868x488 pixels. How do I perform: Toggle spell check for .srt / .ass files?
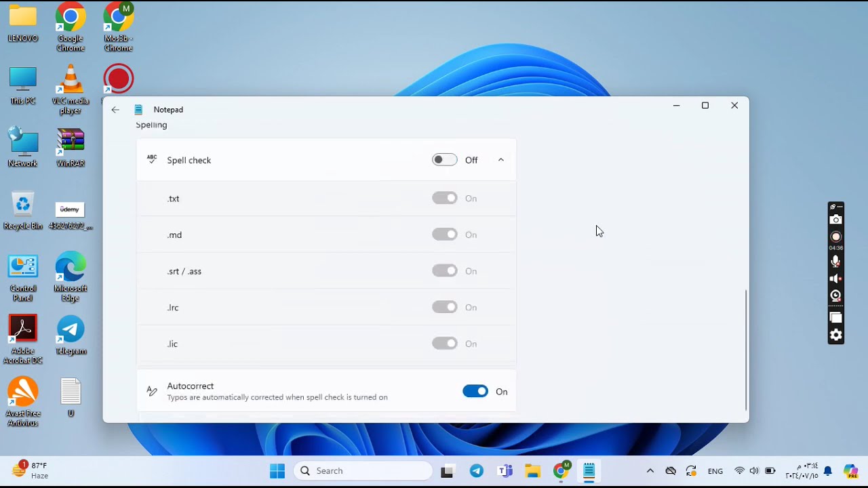444,271
